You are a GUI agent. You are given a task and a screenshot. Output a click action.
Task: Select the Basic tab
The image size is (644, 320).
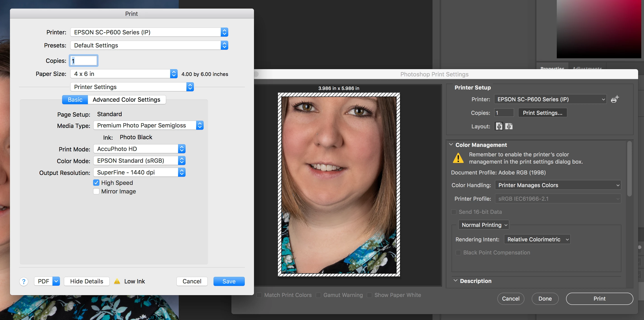click(x=75, y=100)
